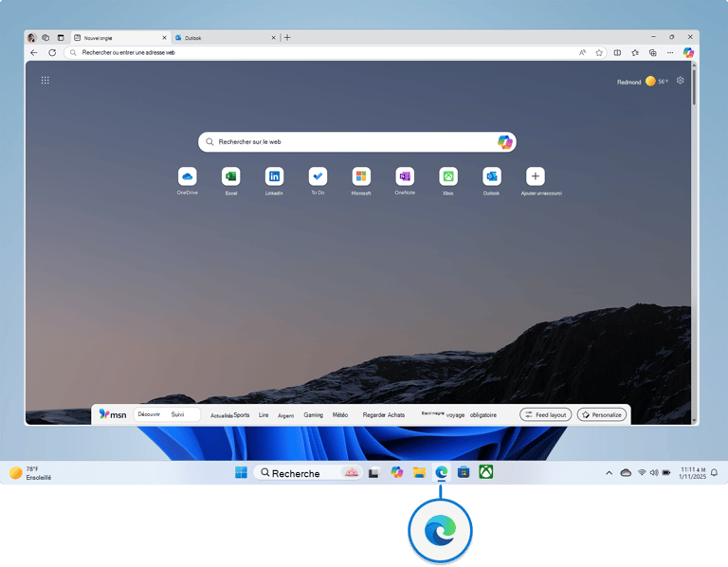Screen dimensions: 728x567
Task: Open the Windows Start button
Action: pyautogui.click(x=241, y=472)
